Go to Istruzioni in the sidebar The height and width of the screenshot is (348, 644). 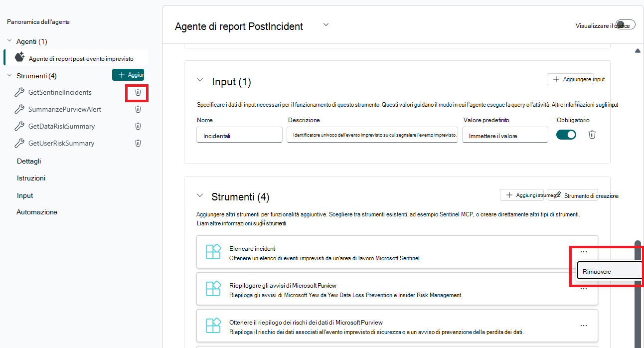click(31, 178)
